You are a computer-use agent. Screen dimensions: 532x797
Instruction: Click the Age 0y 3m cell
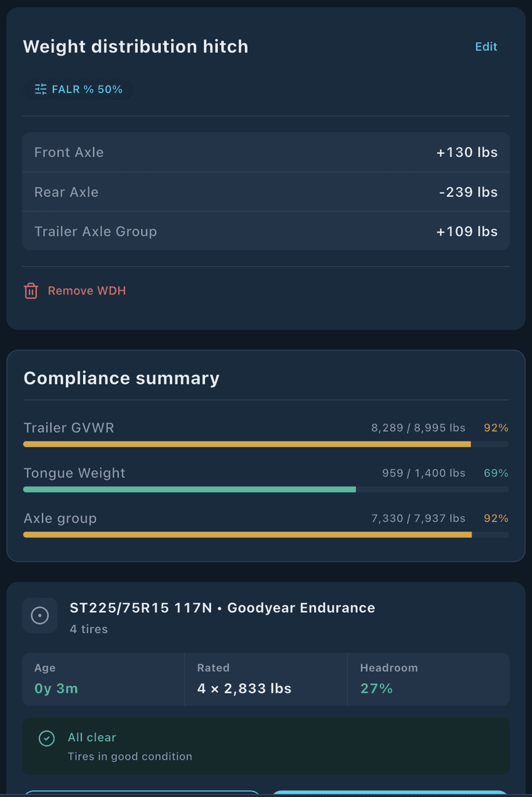click(x=103, y=679)
